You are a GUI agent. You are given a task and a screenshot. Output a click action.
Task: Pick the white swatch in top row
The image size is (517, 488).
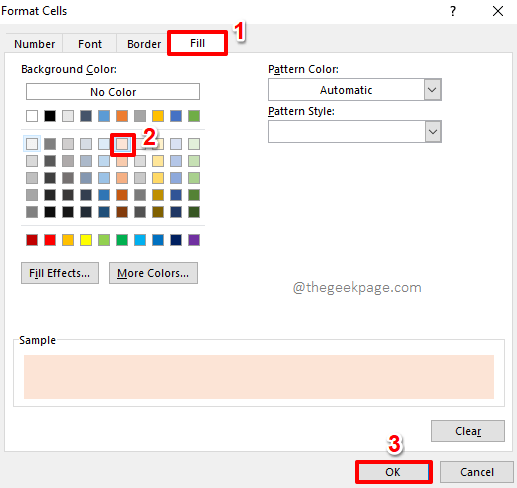[32, 116]
